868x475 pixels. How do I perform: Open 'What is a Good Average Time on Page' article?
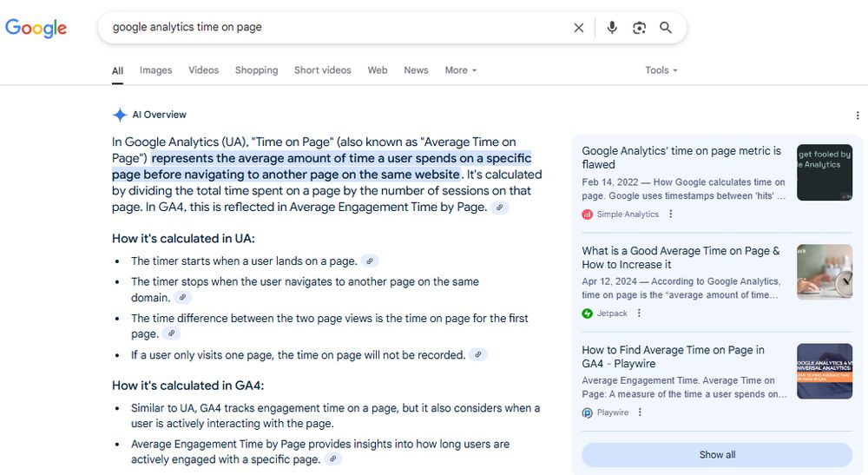[681, 257]
